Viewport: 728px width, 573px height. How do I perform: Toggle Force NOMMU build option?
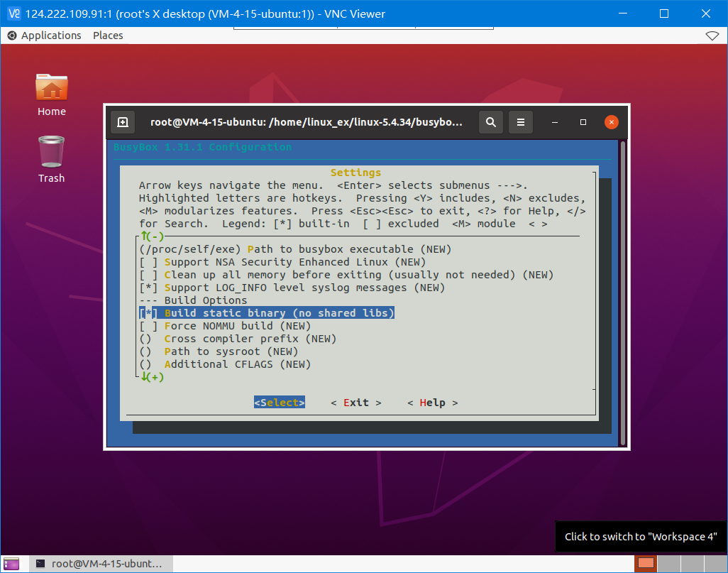(225, 326)
